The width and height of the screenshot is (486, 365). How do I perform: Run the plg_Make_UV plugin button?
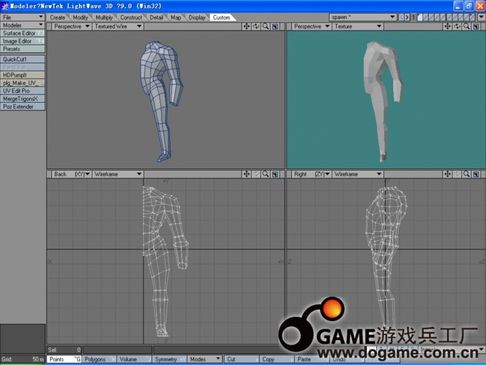[x=22, y=83]
